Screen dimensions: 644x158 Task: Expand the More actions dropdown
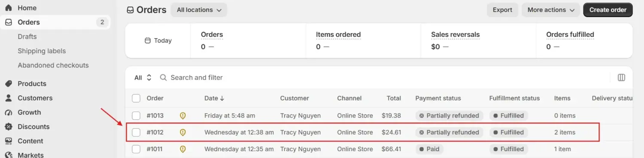pos(551,10)
